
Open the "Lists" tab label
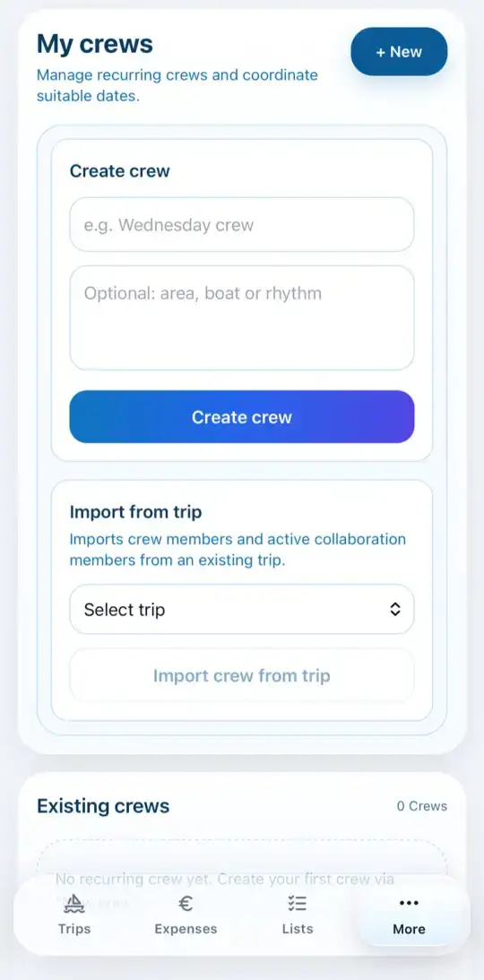point(298,929)
